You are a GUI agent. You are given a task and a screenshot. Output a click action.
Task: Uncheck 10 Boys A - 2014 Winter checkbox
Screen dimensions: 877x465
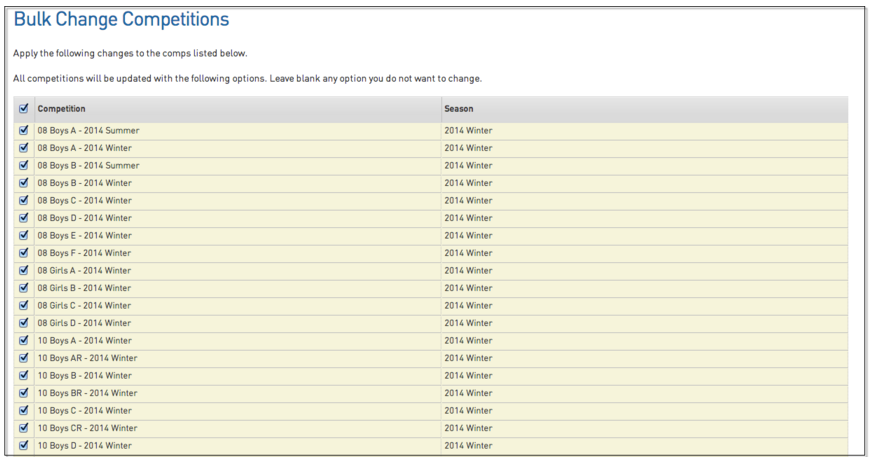coord(23,340)
